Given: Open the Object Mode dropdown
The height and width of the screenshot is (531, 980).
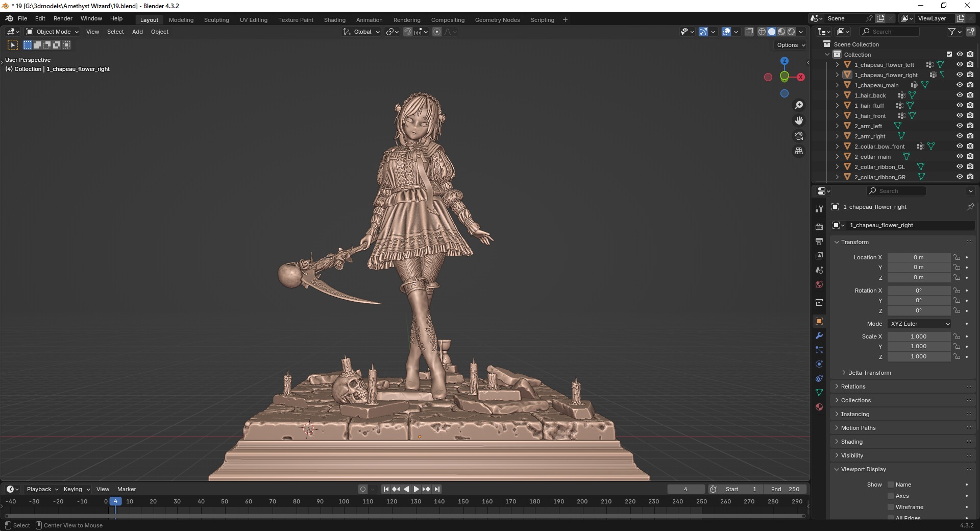Looking at the screenshot, I should (x=53, y=32).
